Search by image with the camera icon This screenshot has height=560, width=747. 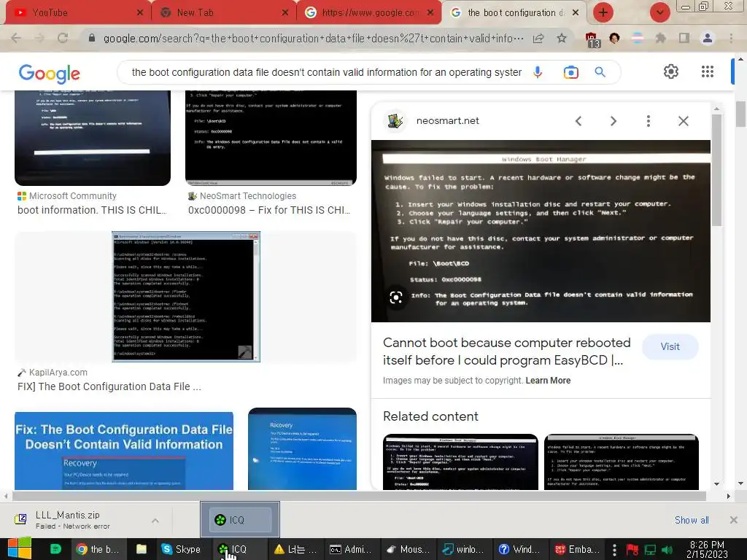(570, 72)
